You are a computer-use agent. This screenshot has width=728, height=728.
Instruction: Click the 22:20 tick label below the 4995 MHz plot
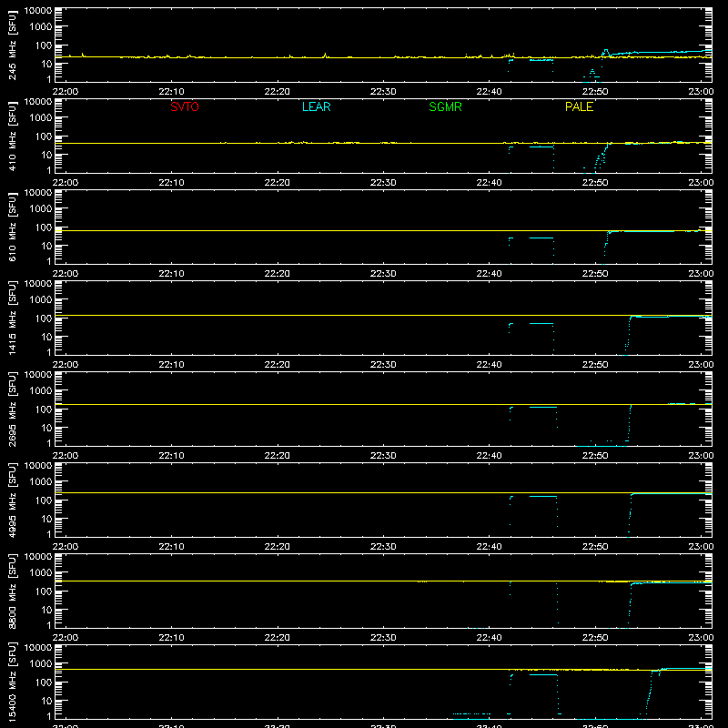click(278, 547)
